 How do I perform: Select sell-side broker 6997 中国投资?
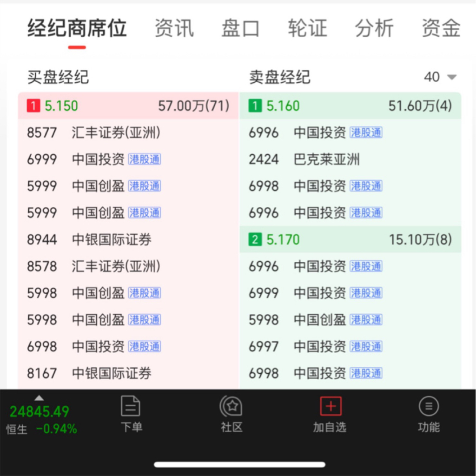(x=350, y=346)
